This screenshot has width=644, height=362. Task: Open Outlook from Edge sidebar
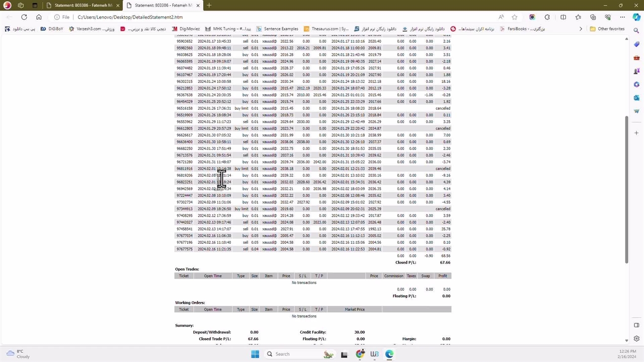tap(636, 98)
